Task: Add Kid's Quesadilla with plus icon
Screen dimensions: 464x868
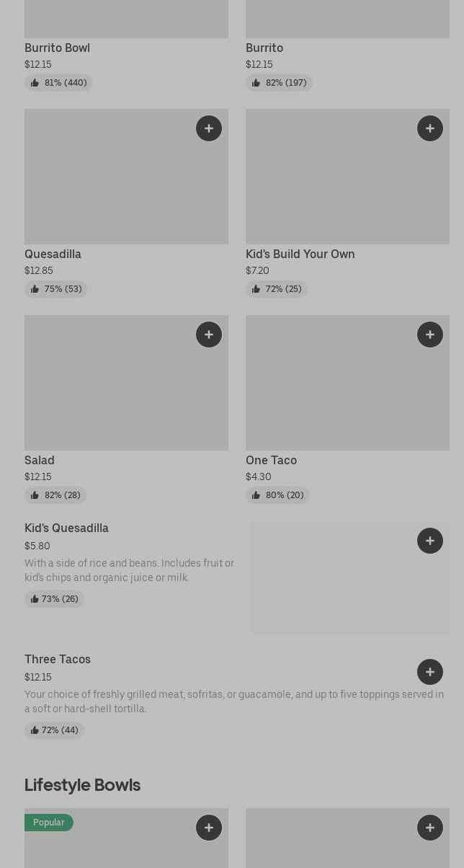Action: 430,541
